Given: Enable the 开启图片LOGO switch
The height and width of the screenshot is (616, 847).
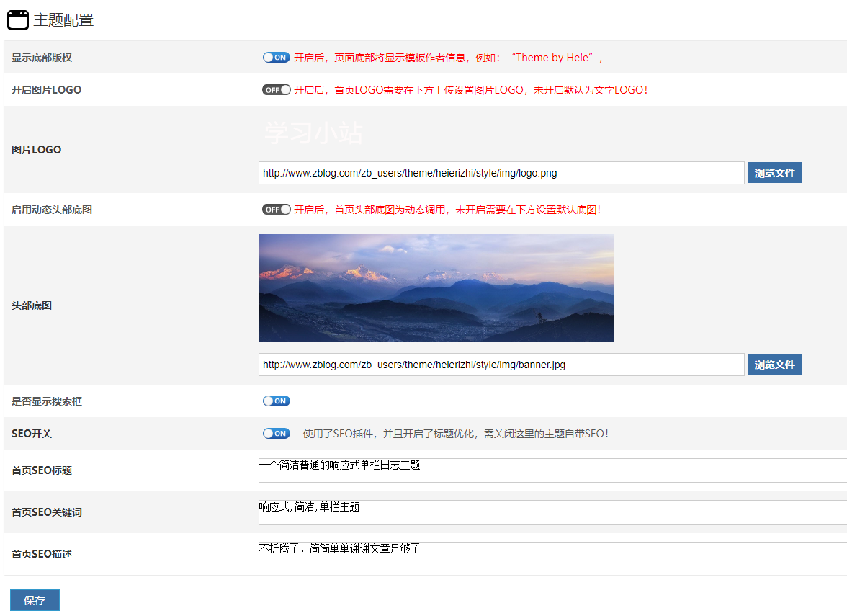Looking at the screenshot, I should [x=276, y=89].
